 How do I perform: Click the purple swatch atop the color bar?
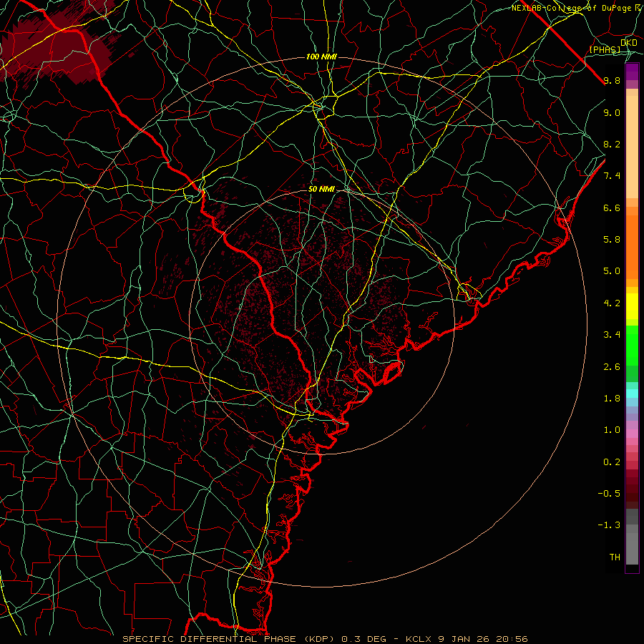click(x=632, y=72)
